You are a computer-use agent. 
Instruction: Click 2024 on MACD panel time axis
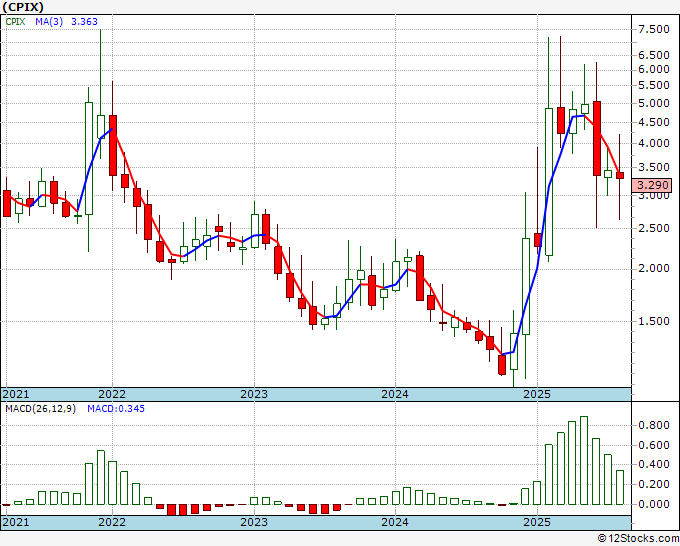395,522
